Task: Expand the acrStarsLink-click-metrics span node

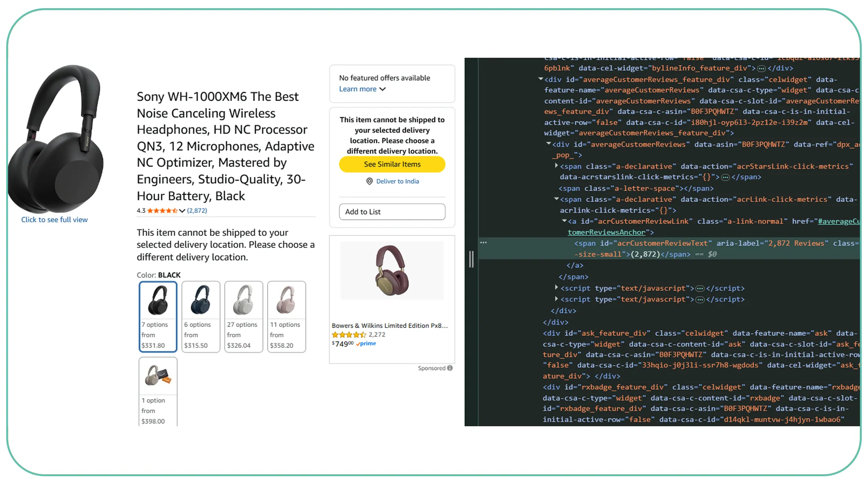Action: point(556,165)
